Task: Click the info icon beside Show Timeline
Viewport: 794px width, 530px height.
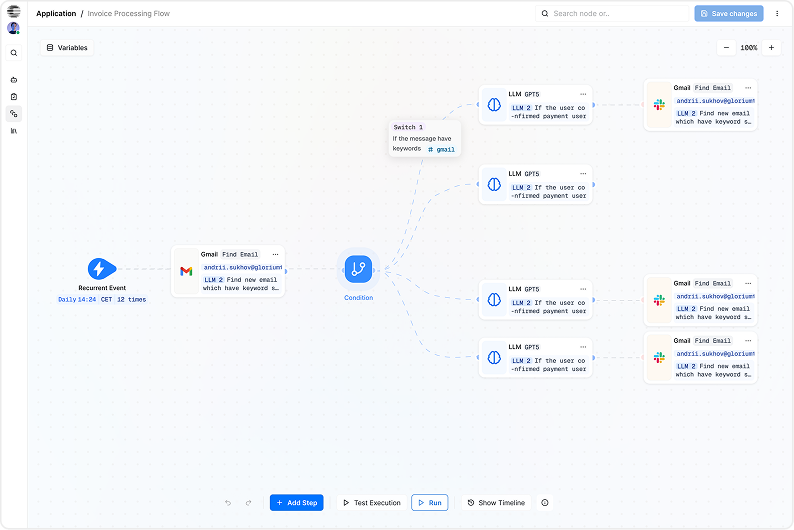Action: pyautogui.click(x=545, y=503)
